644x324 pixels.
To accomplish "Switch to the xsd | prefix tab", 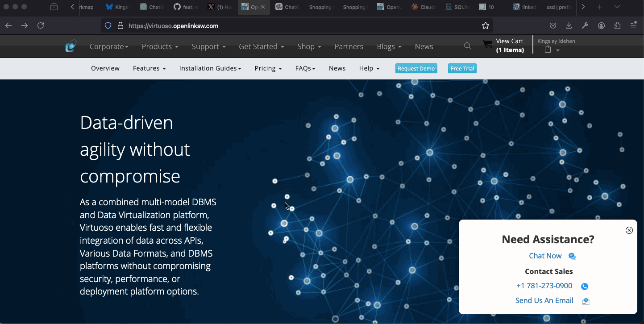I will click(560, 7).
